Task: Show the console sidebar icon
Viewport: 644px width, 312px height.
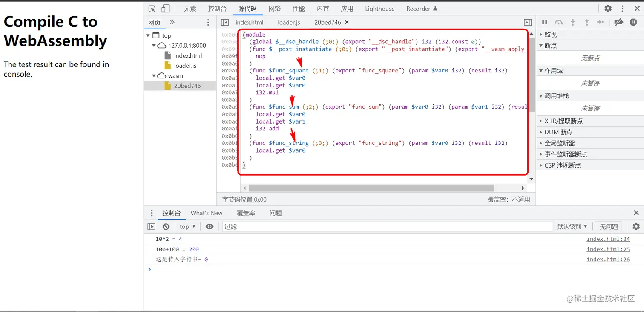Action: point(151,227)
